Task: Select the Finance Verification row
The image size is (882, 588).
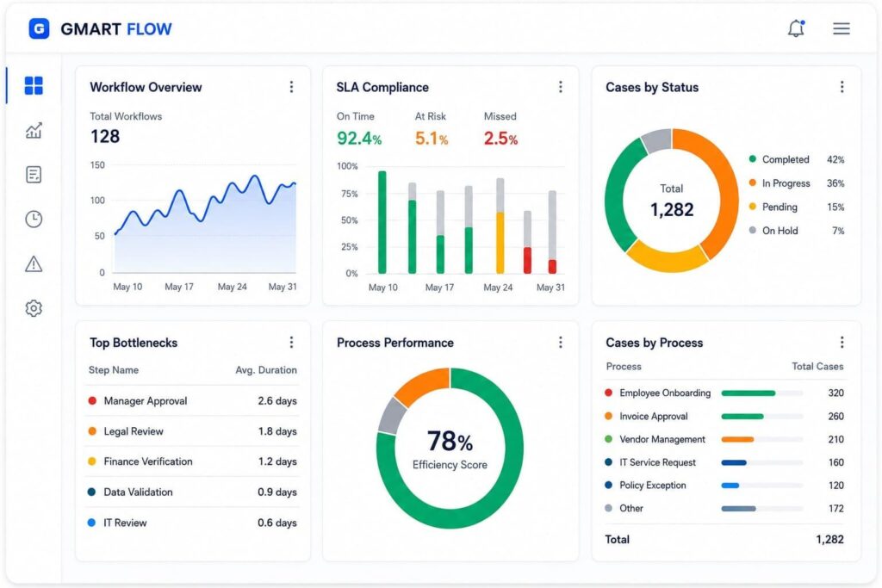Action: pos(192,461)
